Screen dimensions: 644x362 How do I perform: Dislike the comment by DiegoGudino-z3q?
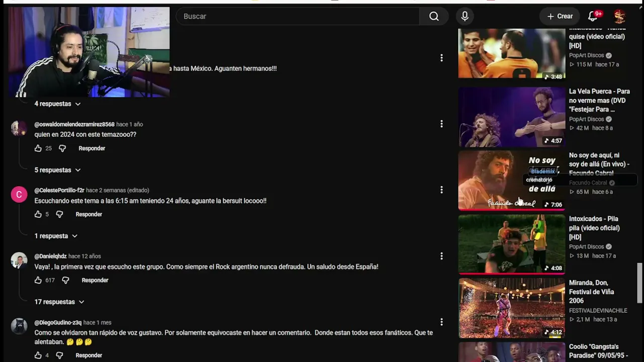pyautogui.click(x=59, y=355)
